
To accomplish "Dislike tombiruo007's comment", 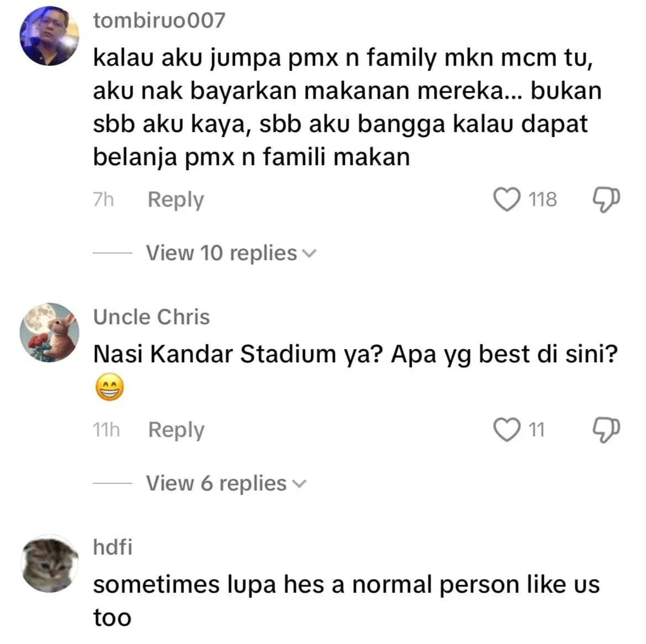I will point(606,199).
